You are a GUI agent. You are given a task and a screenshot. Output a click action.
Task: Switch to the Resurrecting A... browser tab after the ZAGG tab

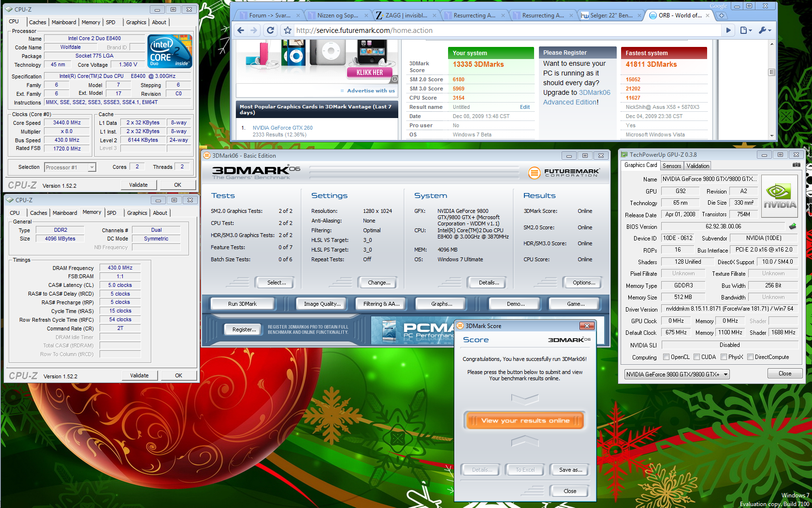point(475,15)
